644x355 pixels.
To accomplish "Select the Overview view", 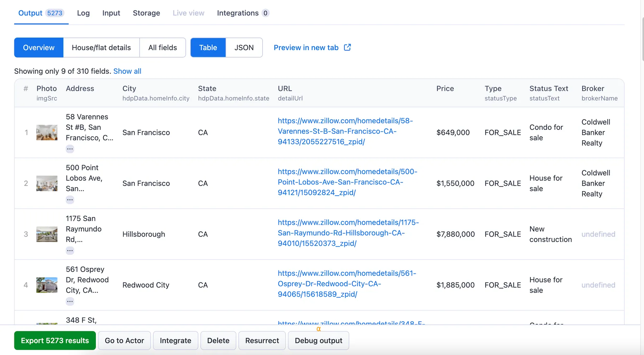I will (x=39, y=48).
